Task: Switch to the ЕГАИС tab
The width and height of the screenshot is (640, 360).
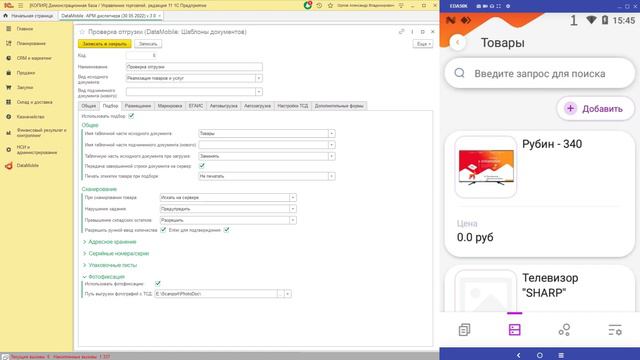Action: click(x=196, y=106)
